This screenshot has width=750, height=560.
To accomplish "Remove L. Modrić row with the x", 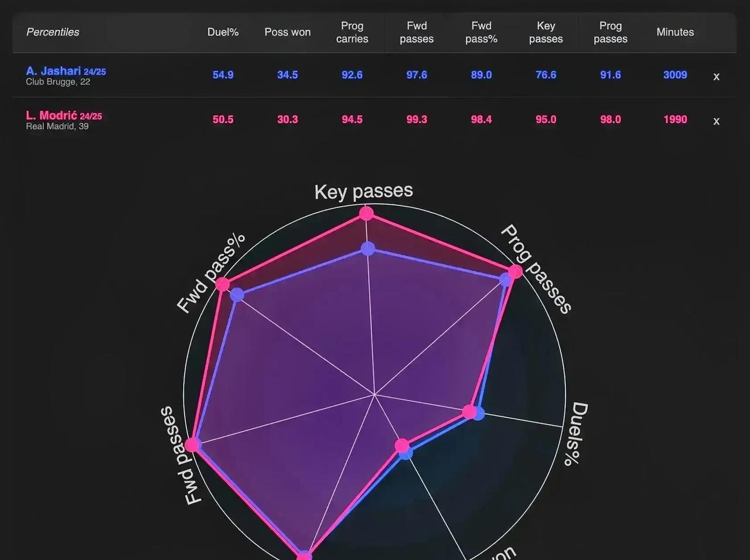I will 716,121.
